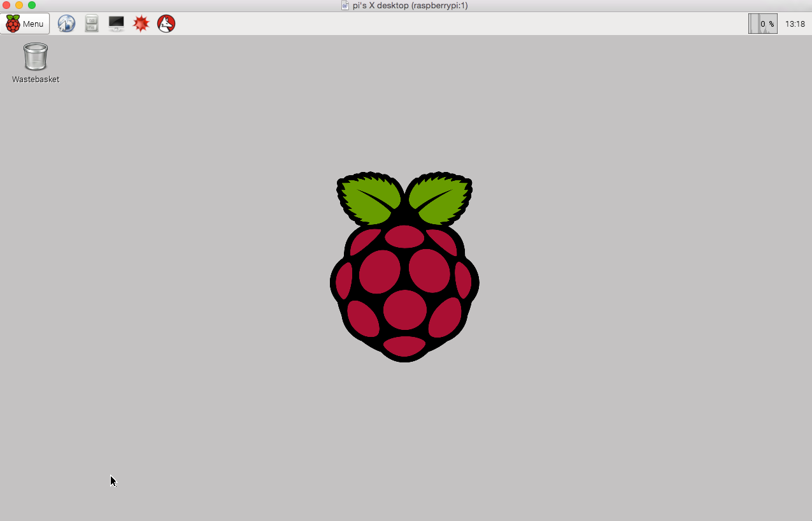Open the application Menu
812x521 pixels.
point(25,24)
